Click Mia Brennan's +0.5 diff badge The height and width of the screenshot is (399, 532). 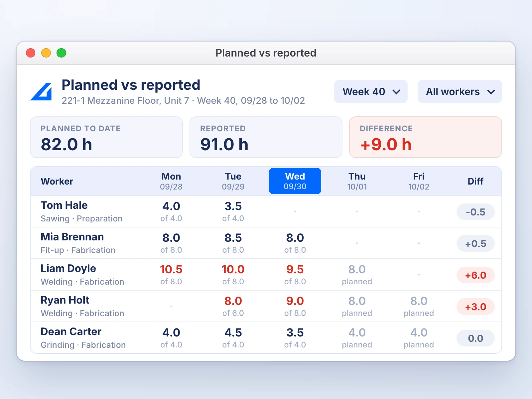[x=475, y=243]
